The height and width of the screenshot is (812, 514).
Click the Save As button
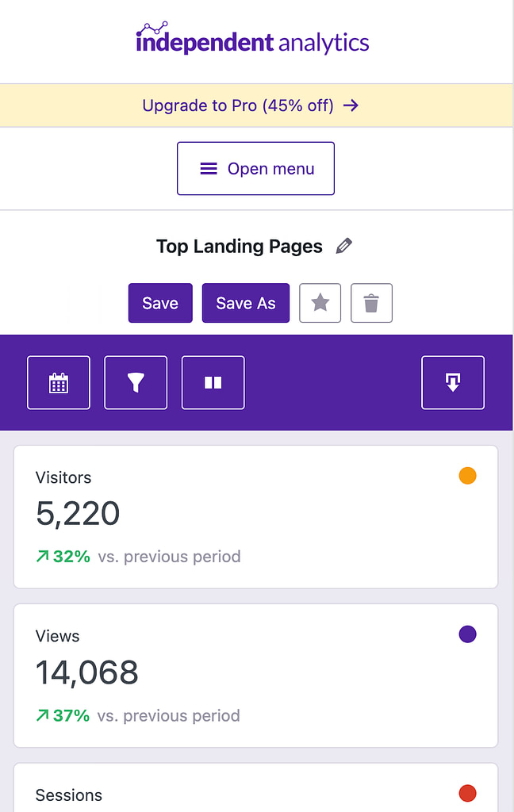coord(246,303)
